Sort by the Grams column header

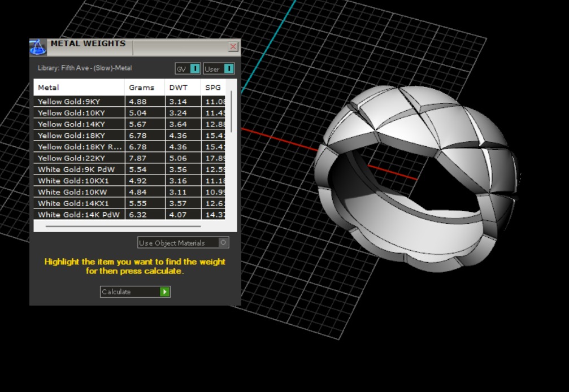pos(145,88)
